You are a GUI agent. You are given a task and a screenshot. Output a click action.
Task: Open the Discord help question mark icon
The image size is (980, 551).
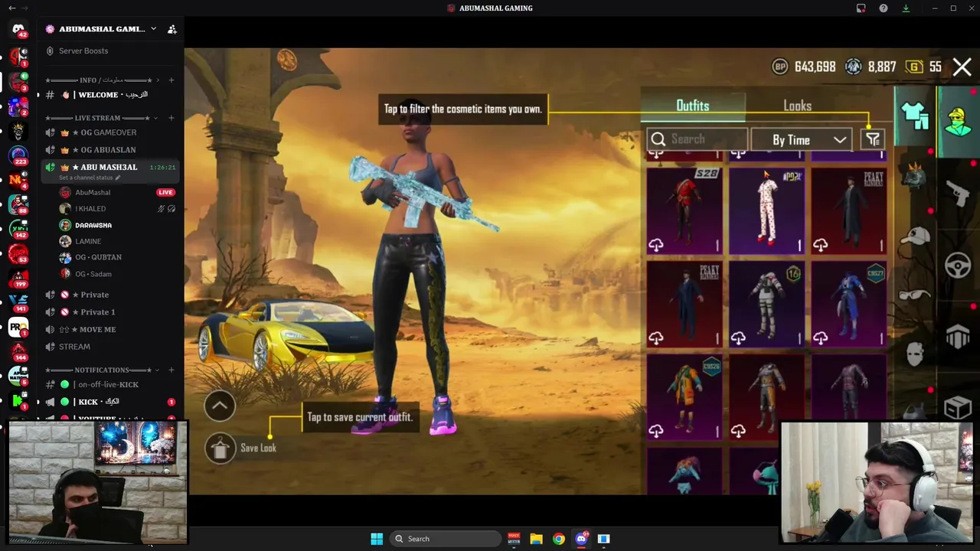pyautogui.click(x=884, y=8)
